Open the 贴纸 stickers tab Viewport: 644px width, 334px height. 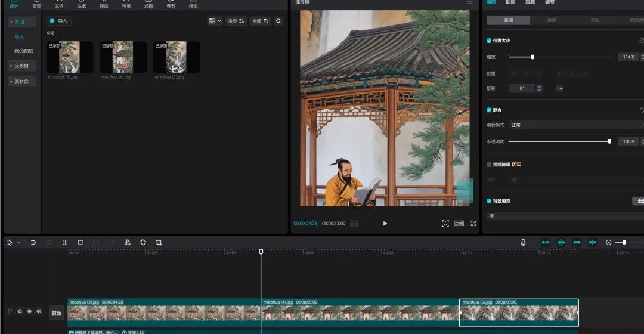[81, 5]
